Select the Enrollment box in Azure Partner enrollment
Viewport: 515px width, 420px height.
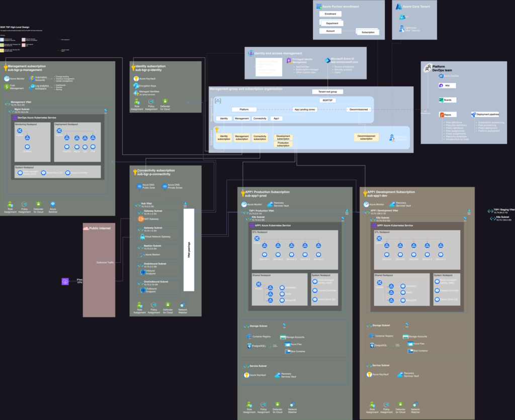(330, 14)
